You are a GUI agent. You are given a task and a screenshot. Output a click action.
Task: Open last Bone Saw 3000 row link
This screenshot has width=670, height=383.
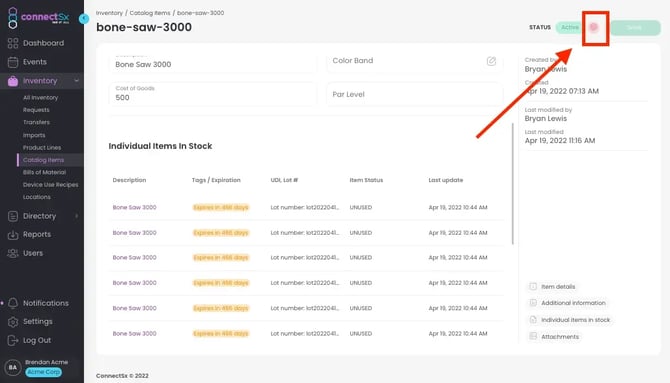[x=134, y=333]
